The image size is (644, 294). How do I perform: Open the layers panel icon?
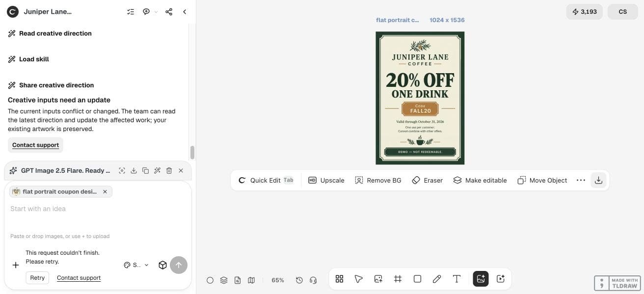point(224,280)
